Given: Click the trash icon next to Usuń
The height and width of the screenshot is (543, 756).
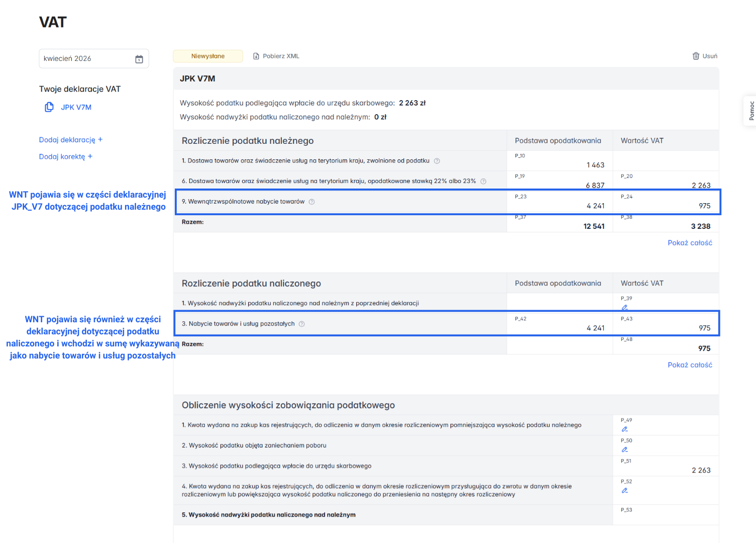Looking at the screenshot, I should click(x=696, y=56).
